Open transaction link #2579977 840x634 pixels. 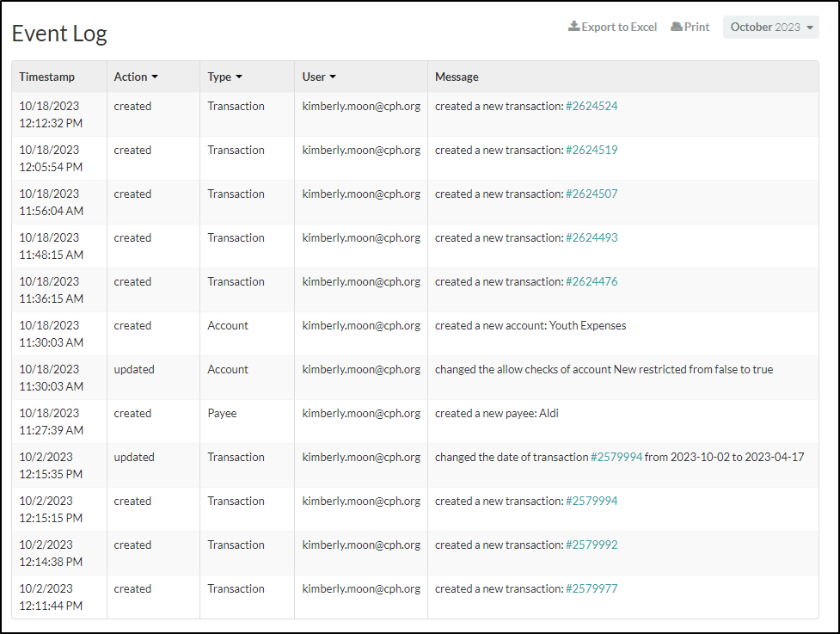[592, 589]
